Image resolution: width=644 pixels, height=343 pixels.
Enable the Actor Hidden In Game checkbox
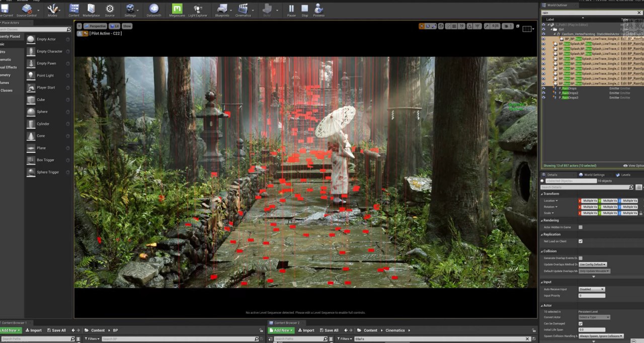point(580,227)
